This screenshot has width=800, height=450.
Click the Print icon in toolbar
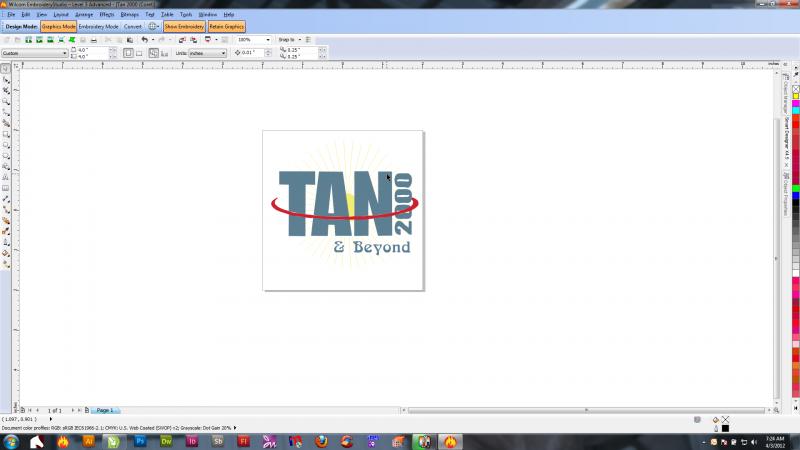pos(93,39)
